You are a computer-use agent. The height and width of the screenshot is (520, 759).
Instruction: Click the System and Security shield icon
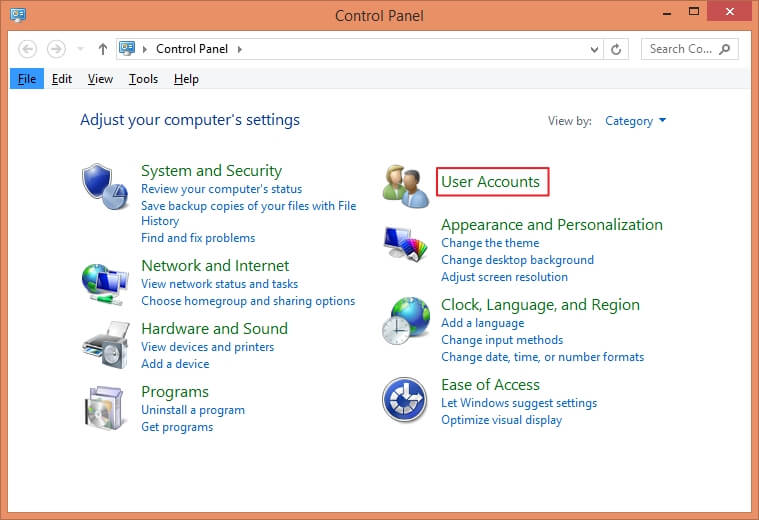[102, 187]
